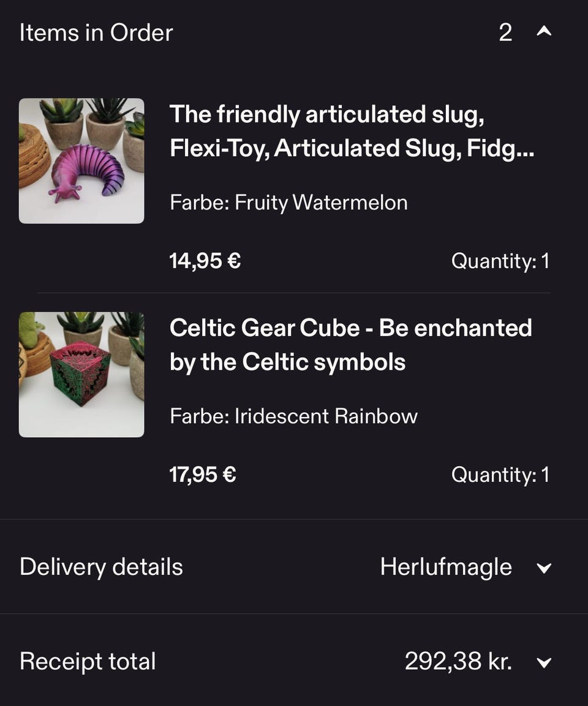
Task: Click the Farbe: Iridescent Rainbow variant text
Action: tap(293, 416)
